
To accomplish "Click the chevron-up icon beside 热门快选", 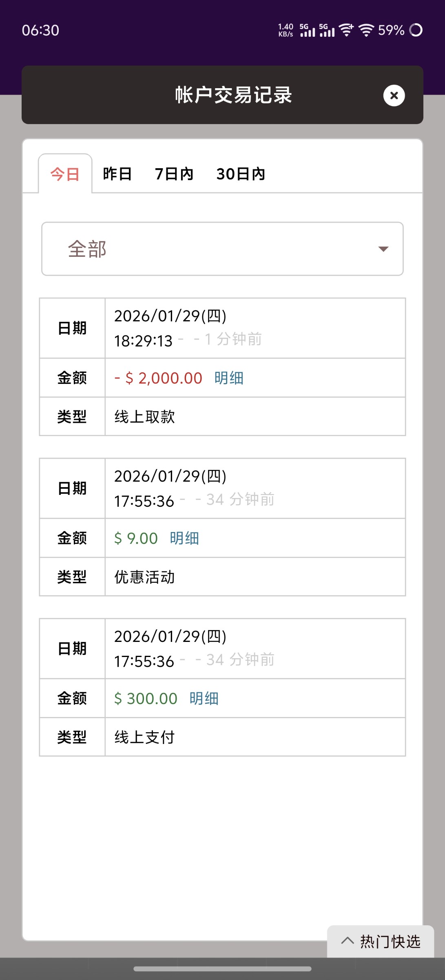I will (348, 941).
